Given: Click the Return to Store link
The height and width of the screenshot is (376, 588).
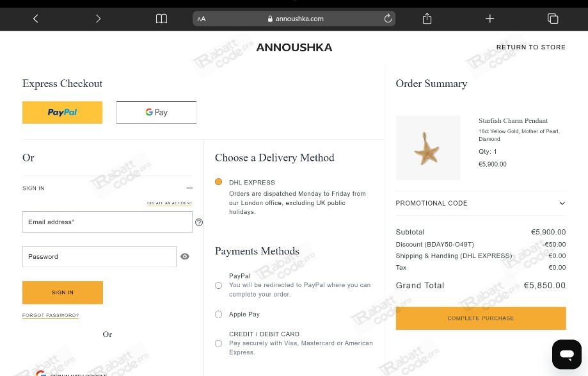Looking at the screenshot, I should click(x=530, y=47).
